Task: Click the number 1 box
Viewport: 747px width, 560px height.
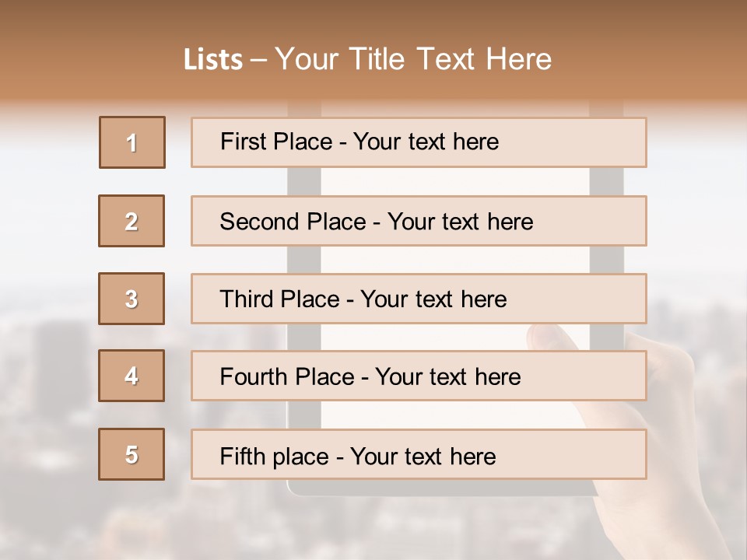Action: [x=132, y=142]
